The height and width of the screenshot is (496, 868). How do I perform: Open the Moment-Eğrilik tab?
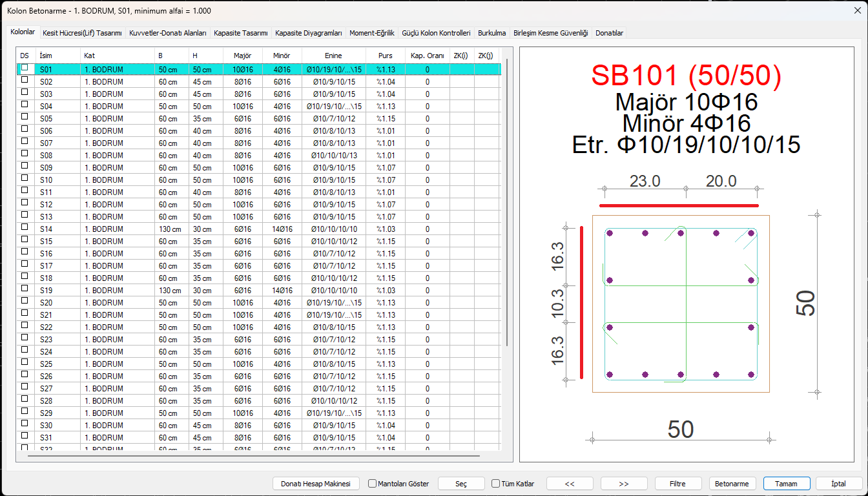pos(371,32)
